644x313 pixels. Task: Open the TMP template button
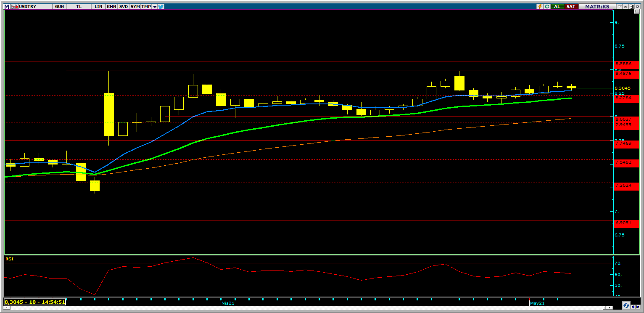(146, 6)
